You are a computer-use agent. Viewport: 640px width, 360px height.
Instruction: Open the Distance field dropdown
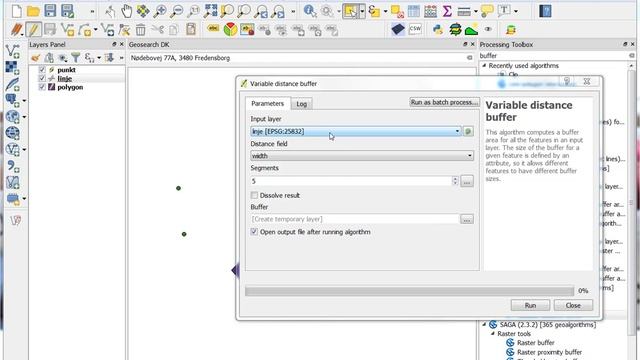[x=362, y=156]
